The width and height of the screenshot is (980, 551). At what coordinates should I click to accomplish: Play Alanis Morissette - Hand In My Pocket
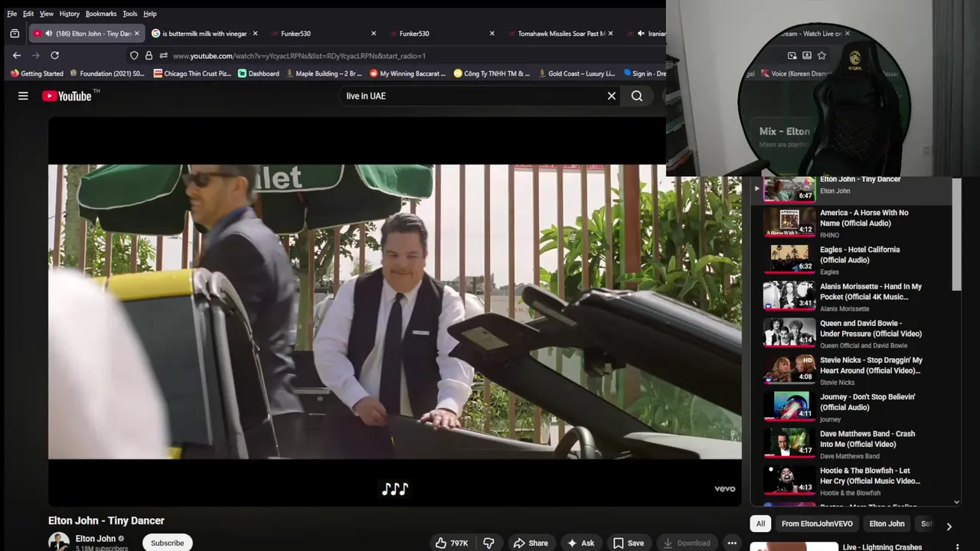coord(851,297)
